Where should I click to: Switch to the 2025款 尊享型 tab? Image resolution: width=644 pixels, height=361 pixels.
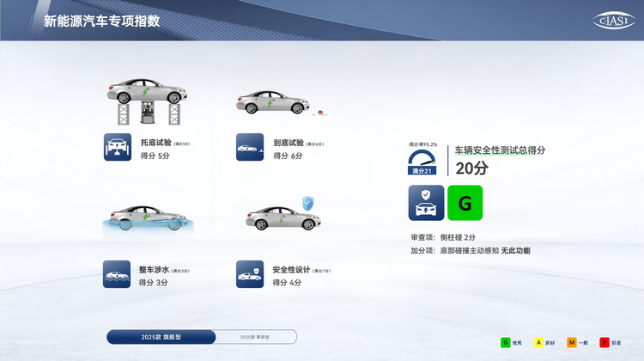click(x=257, y=337)
